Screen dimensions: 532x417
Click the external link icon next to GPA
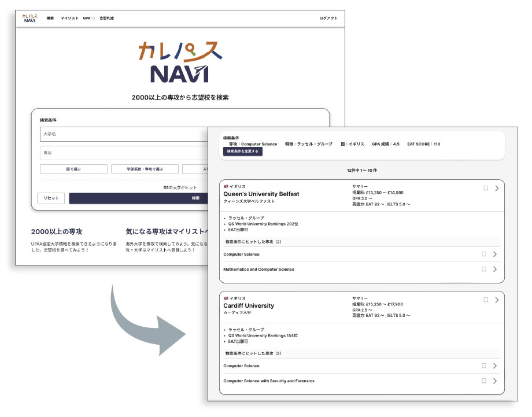[x=93, y=19]
